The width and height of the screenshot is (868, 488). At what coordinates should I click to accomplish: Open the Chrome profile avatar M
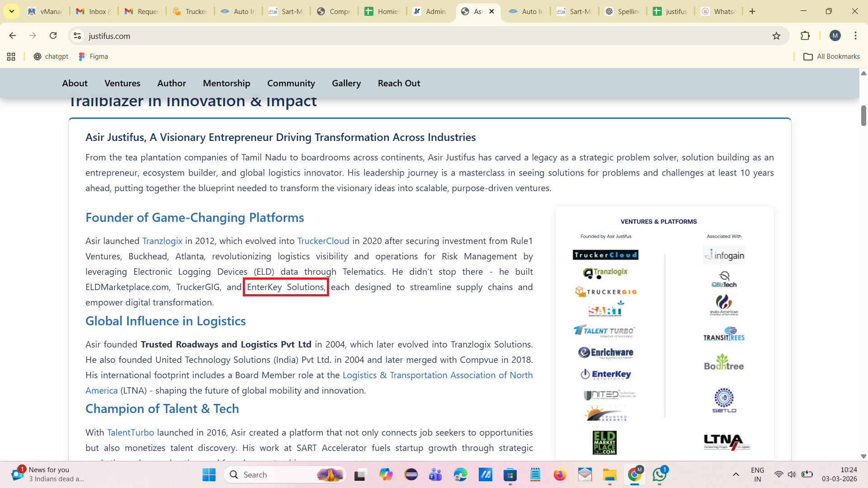pyautogui.click(x=835, y=36)
